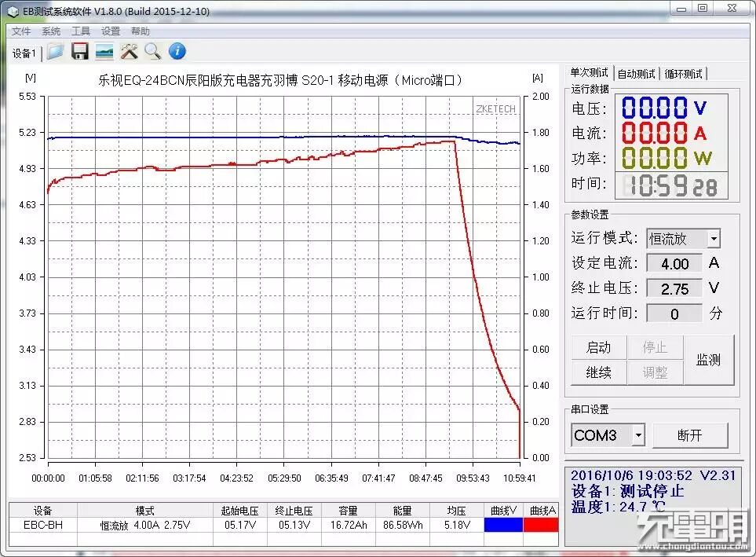
Task: Click the EB application icon in title bar
Action: tap(13, 11)
